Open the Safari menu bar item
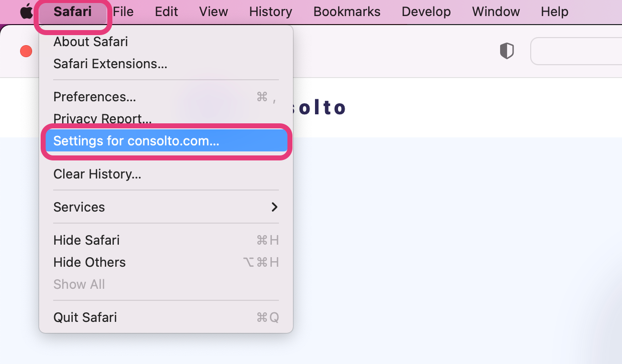622x364 pixels. (73, 12)
